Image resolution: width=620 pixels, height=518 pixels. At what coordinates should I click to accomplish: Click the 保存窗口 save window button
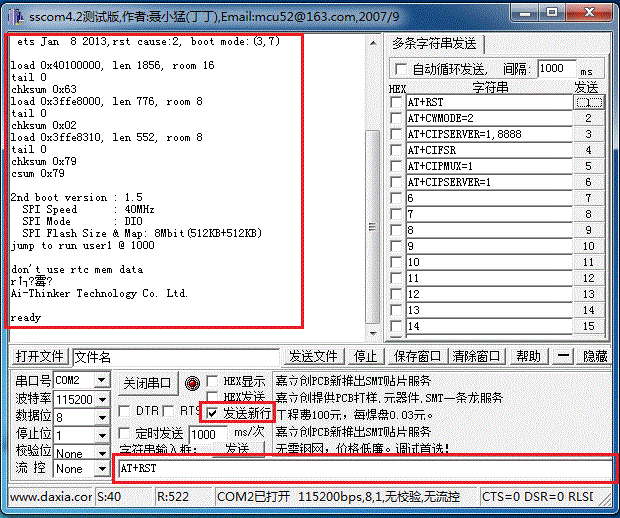[x=418, y=356]
